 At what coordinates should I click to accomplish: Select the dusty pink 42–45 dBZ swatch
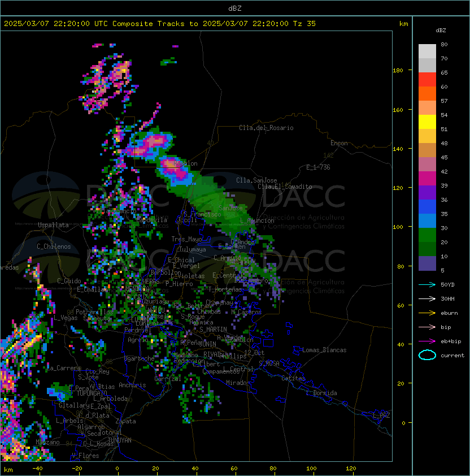pyautogui.click(x=427, y=165)
